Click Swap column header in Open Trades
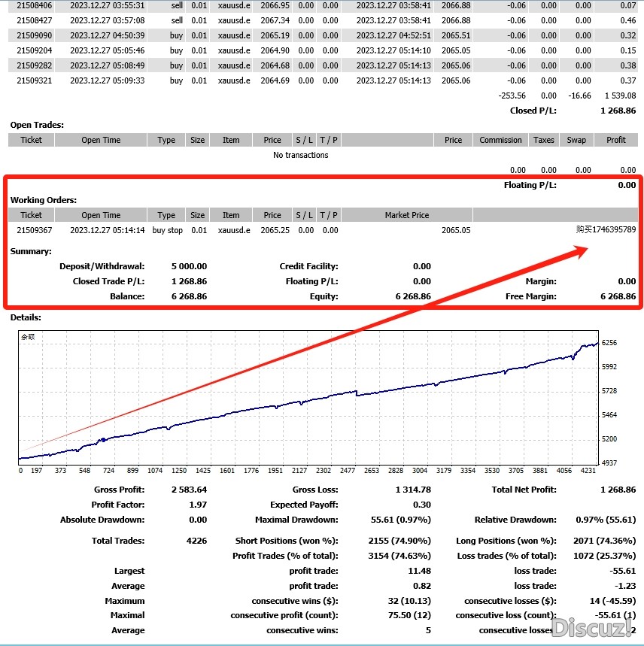 [576, 140]
